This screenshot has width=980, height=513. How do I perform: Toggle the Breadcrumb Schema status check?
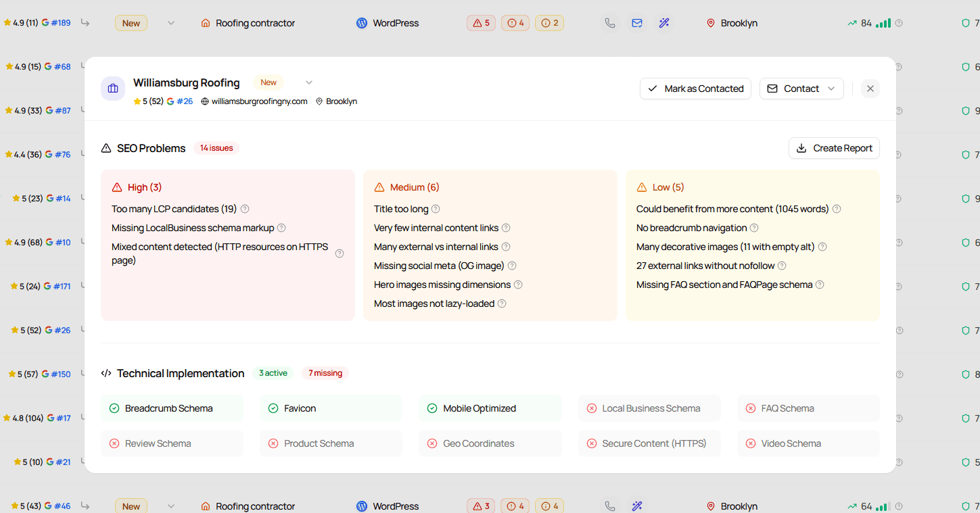click(x=115, y=408)
